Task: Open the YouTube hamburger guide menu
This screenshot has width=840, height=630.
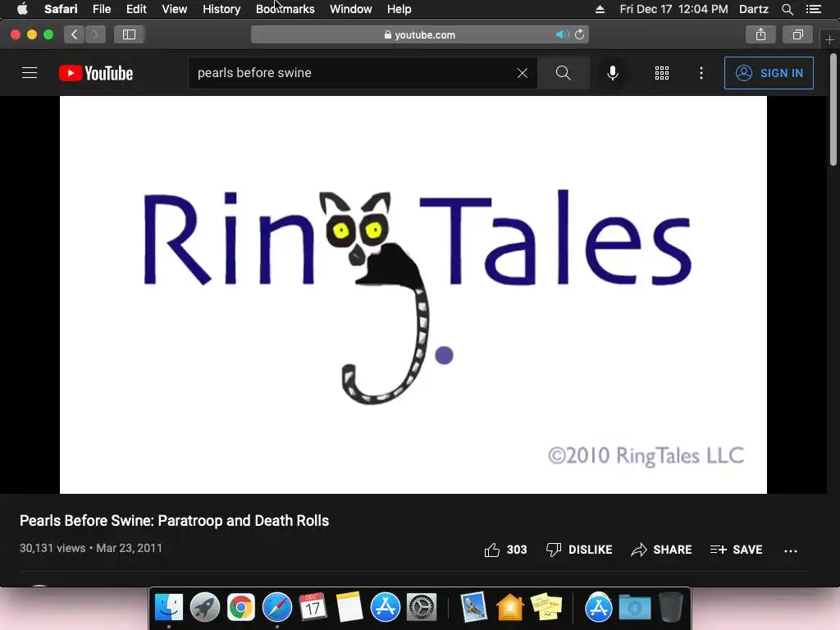Action: pyautogui.click(x=30, y=73)
